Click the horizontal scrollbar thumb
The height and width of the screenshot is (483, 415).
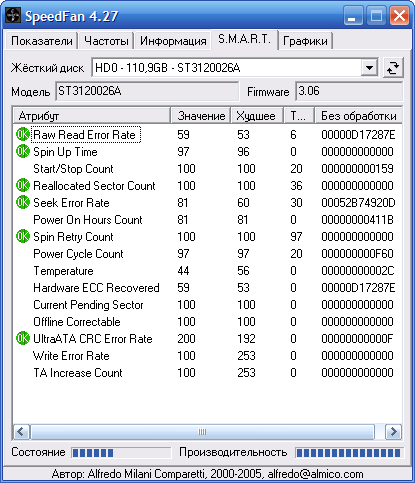click(203, 432)
